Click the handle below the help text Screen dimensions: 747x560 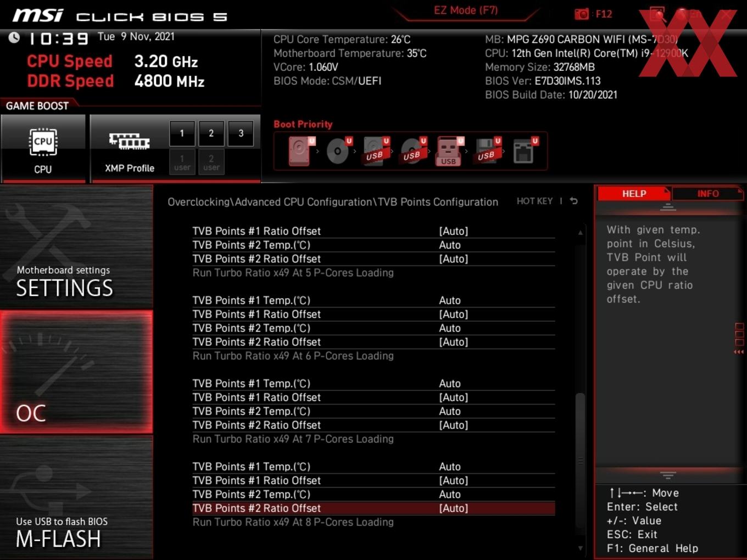(668, 475)
